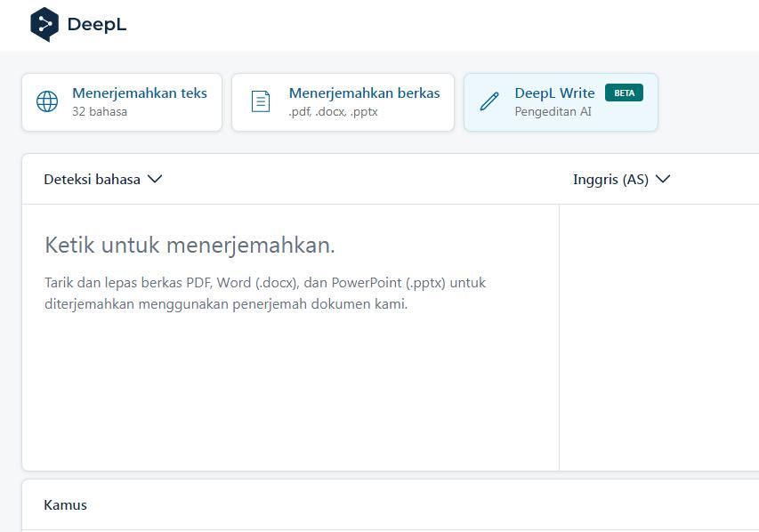Open the Deteksi bahasa source language dropdown
The image size is (759, 532).
[x=102, y=179]
